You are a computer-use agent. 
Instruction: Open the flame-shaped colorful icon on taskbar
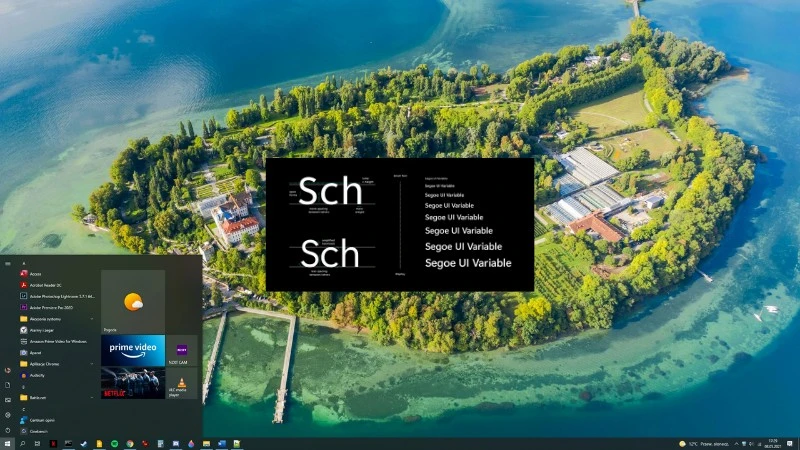click(x=191, y=444)
